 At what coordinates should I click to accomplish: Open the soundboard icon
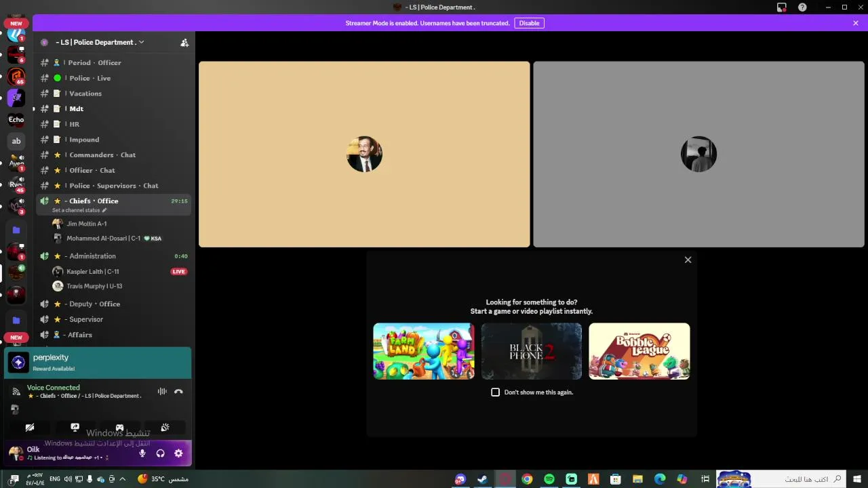point(165,428)
